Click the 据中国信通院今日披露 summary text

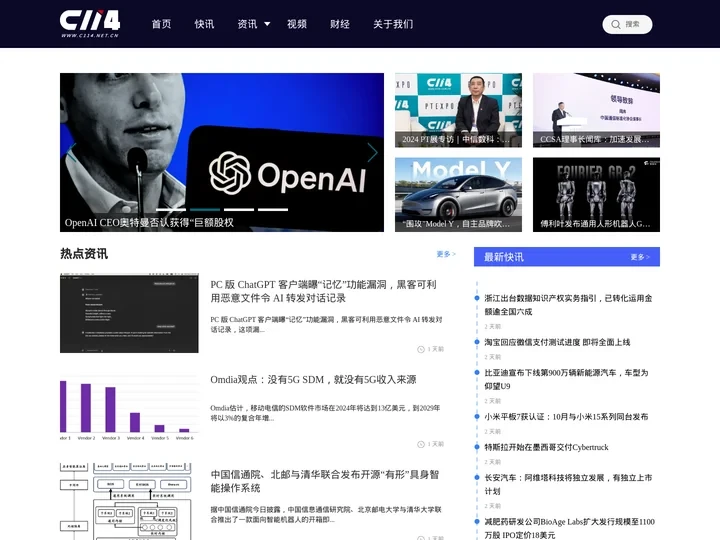[x=326, y=514]
